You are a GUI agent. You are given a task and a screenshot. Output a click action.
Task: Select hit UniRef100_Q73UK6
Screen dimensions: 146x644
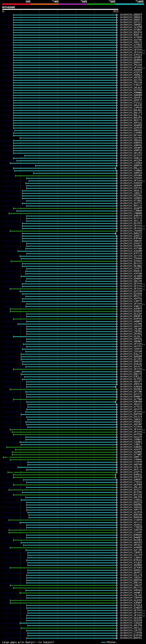click(x=131, y=568)
